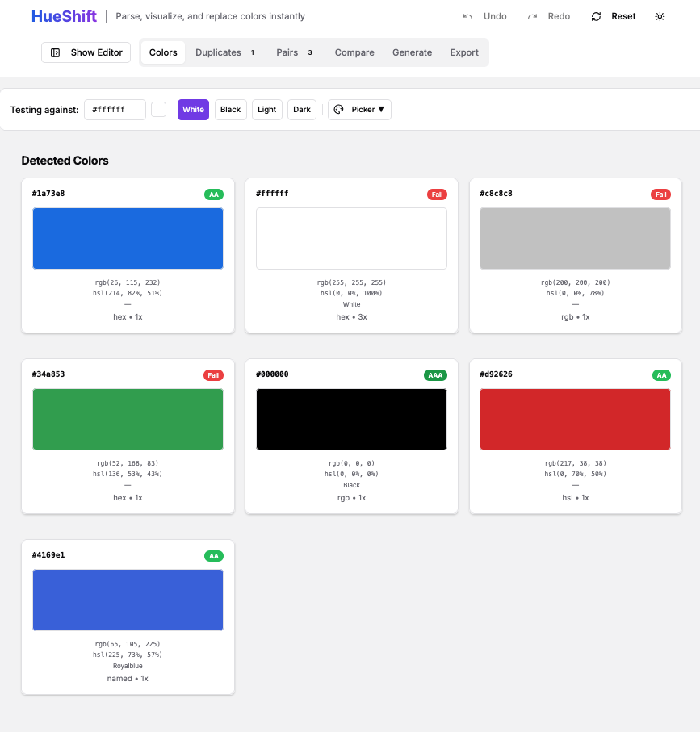Click the Reset refresh icon
The width and height of the screenshot is (700, 732).
[596, 15]
